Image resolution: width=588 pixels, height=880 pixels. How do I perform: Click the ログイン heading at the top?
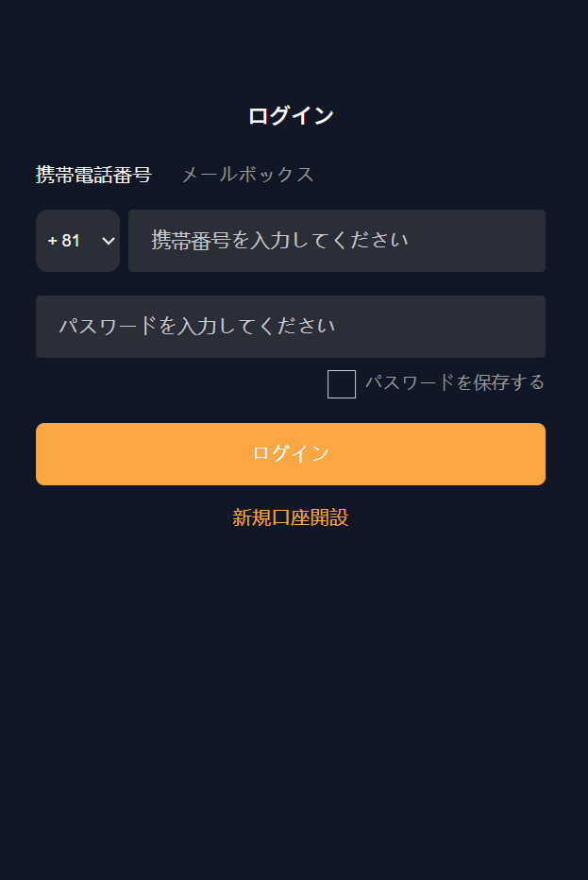291,116
